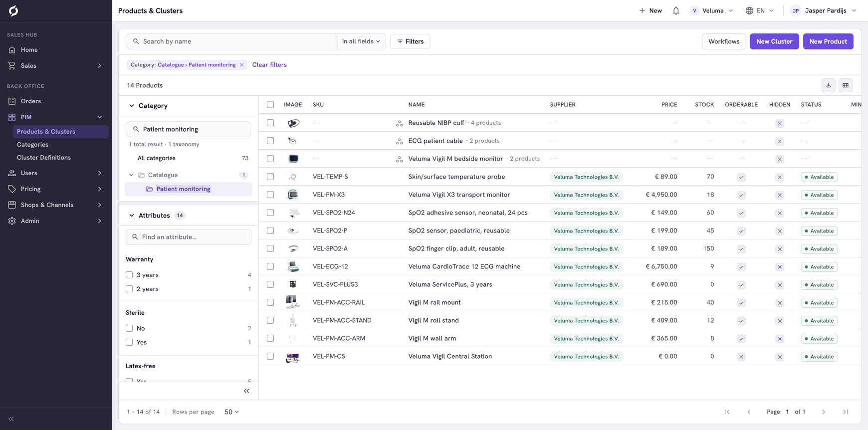Select all products with header checkbox
The width and height of the screenshot is (868, 430).
[x=270, y=105]
